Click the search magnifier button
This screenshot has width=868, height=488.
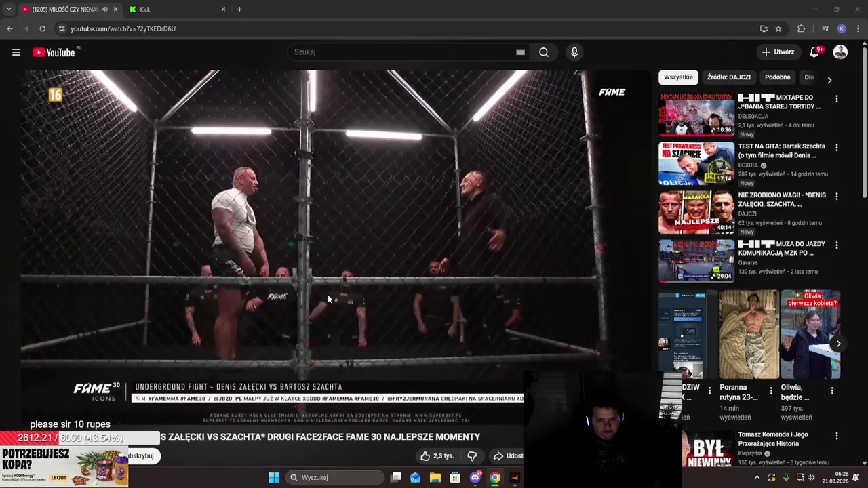[x=544, y=52]
